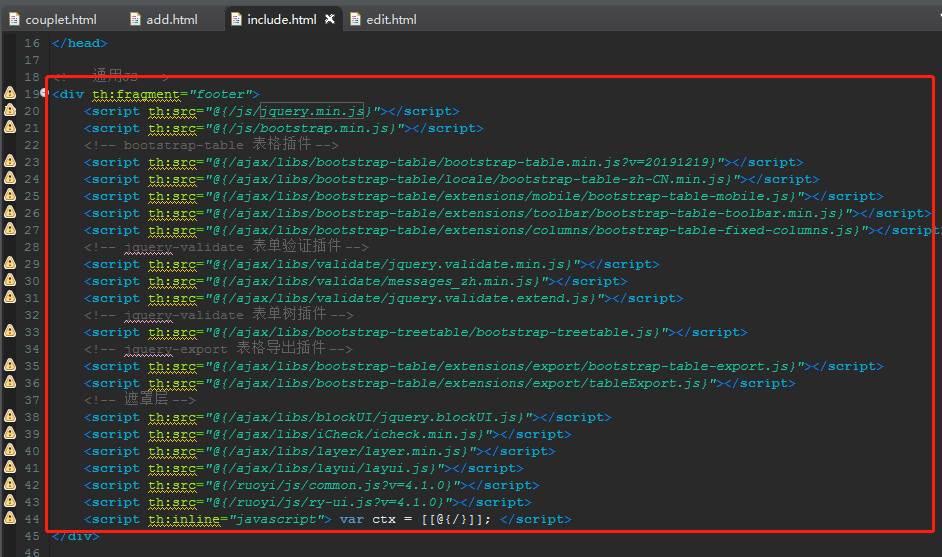Click the warning marker on line 40
This screenshot has height=557, width=942.
point(10,449)
